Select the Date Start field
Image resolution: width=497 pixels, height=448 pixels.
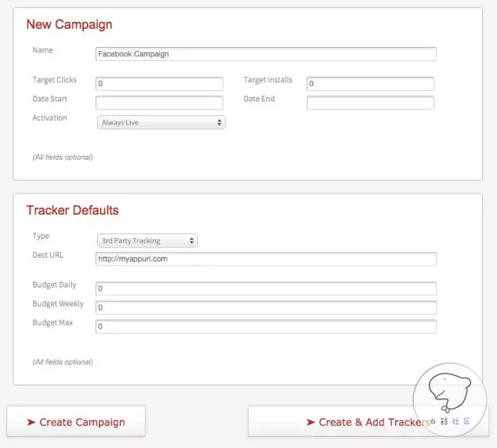tap(160, 103)
